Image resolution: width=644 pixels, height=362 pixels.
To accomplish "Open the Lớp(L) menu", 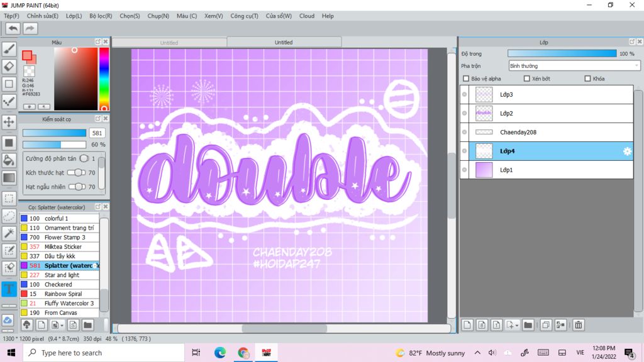I will coord(74,16).
